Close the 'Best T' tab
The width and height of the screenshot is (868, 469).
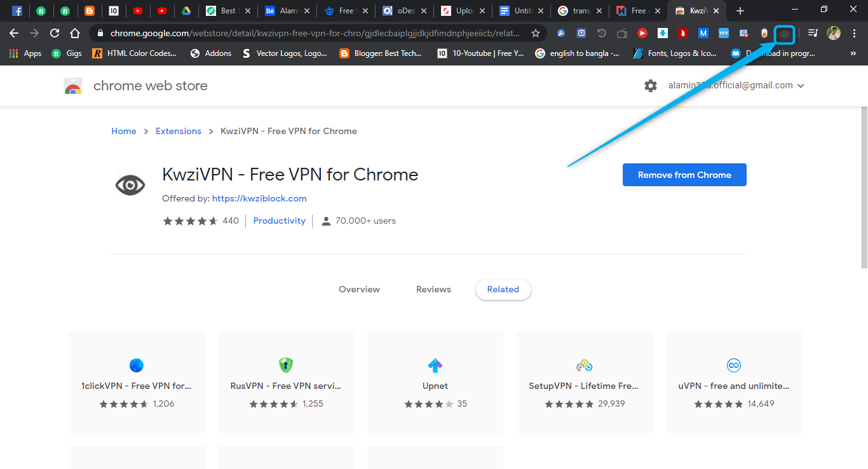click(x=248, y=11)
